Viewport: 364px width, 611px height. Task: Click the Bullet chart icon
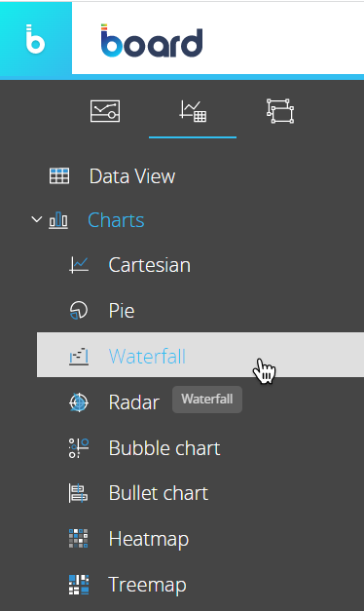pyautogui.click(x=78, y=493)
